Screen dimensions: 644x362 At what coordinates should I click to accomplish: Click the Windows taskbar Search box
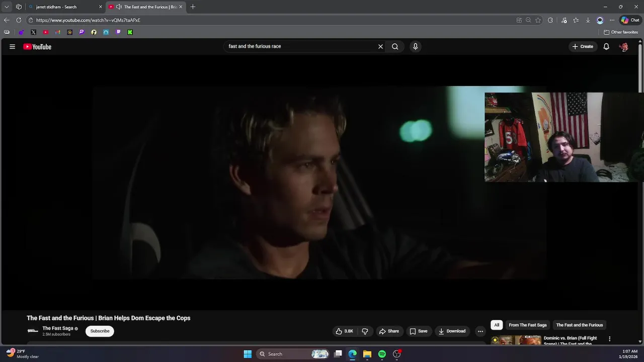(294, 354)
